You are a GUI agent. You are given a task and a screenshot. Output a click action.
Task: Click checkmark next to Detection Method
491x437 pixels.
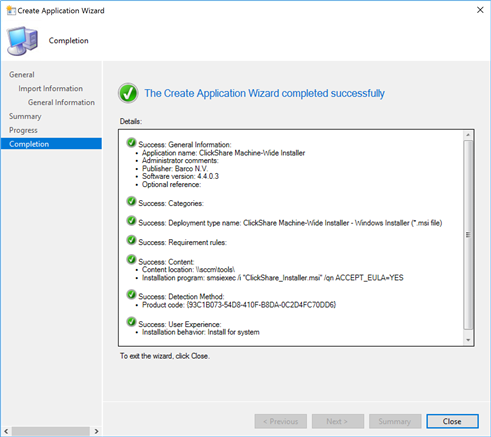131,295
